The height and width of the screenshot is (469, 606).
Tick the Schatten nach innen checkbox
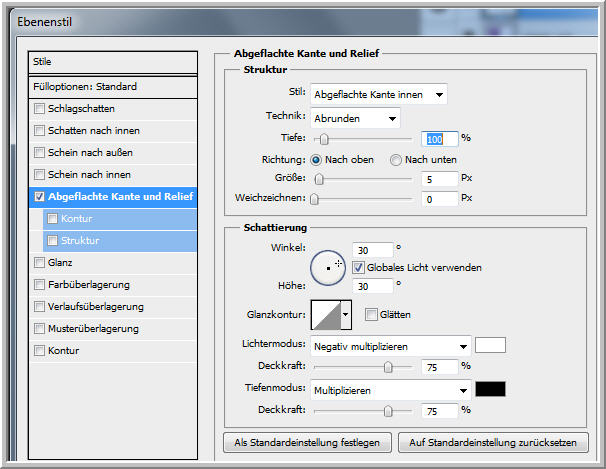pyautogui.click(x=39, y=131)
